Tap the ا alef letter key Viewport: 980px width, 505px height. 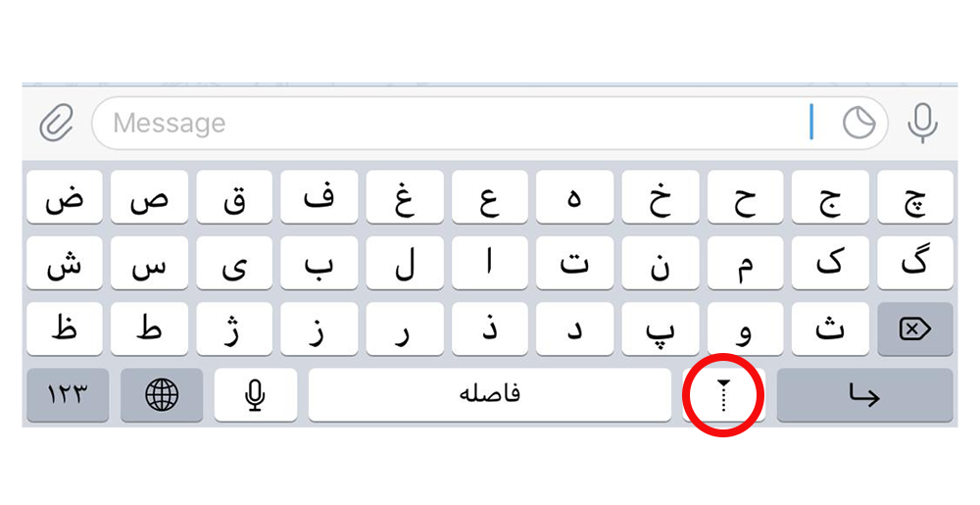coord(489,263)
